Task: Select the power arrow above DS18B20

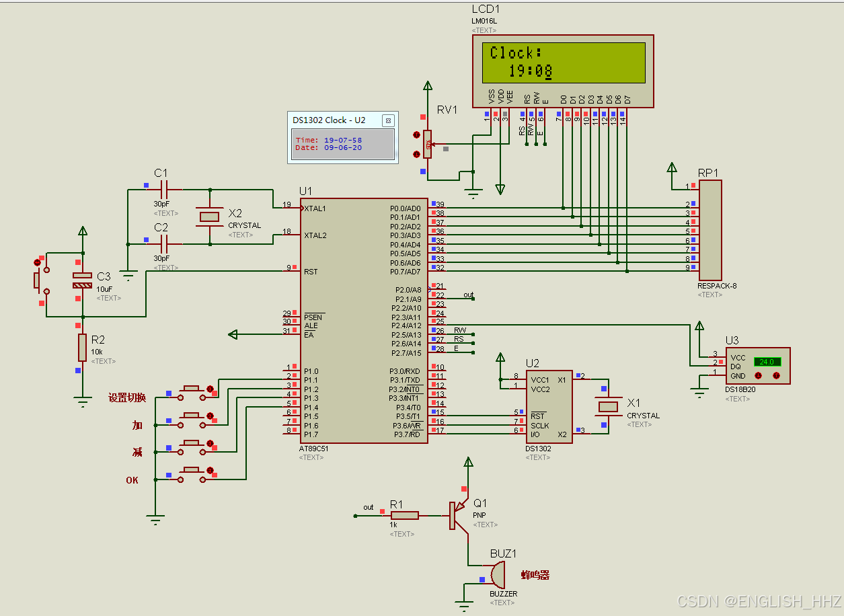Action: pyautogui.click(x=699, y=326)
